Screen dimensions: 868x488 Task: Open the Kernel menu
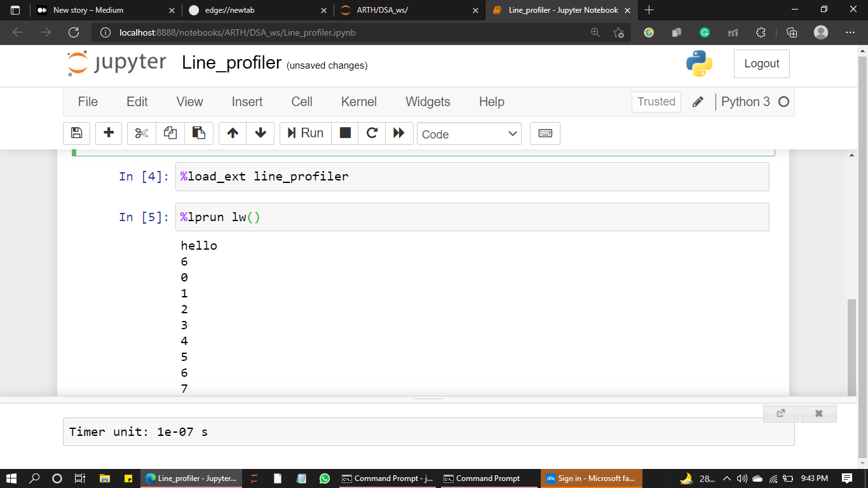pos(358,102)
